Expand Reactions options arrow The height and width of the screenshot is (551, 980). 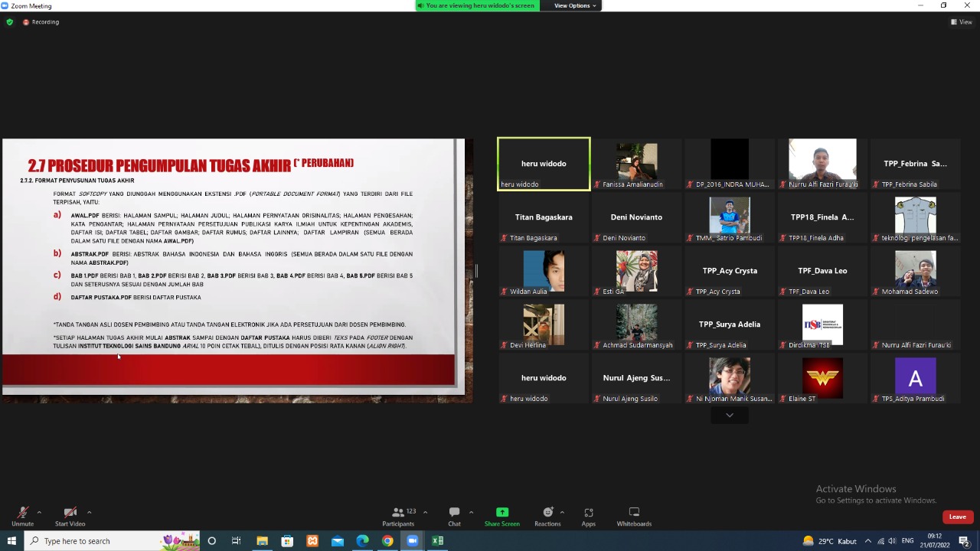(562, 512)
